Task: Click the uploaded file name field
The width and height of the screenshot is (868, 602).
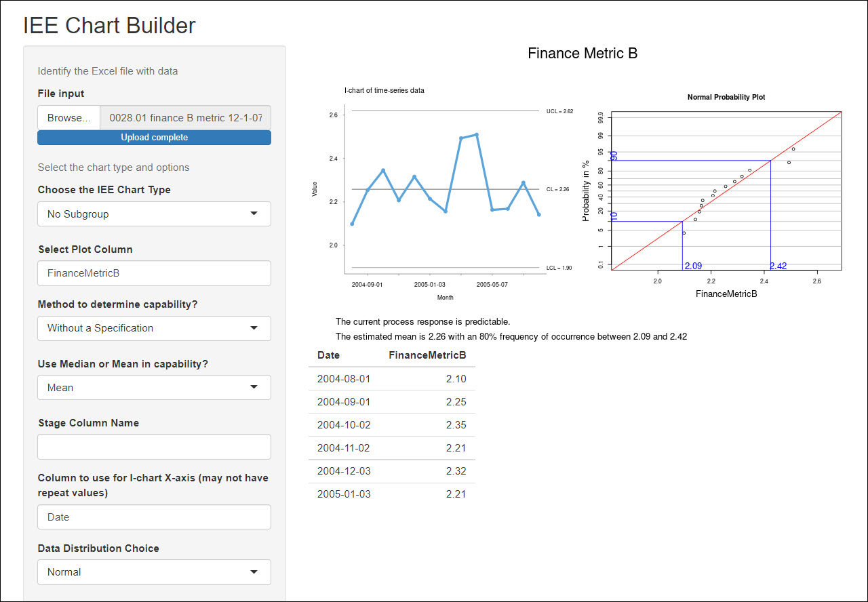Action: pos(185,117)
